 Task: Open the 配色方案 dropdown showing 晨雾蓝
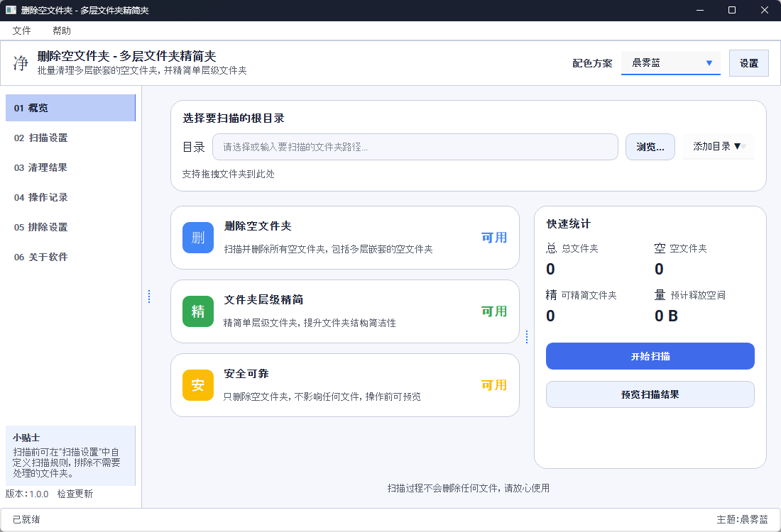[x=670, y=63]
